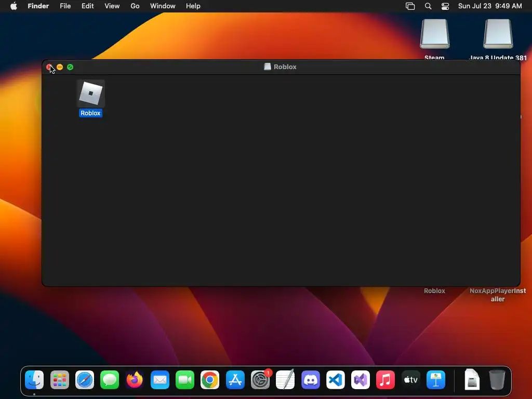This screenshot has width=532, height=399.
Task: Open the Go menu
Action: tap(135, 6)
